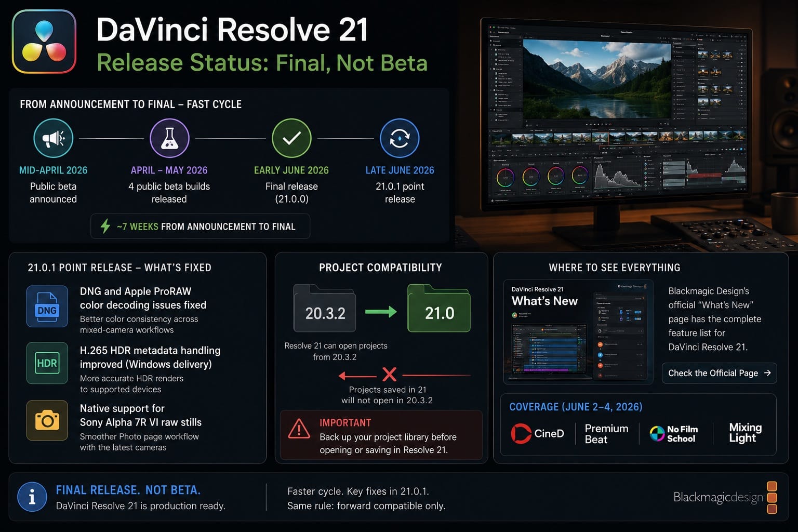This screenshot has width=798, height=532.
Task: Click 'COVERAGE (JUNE 2–4, 2026)' heading
Action: pyautogui.click(x=576, y=407)
